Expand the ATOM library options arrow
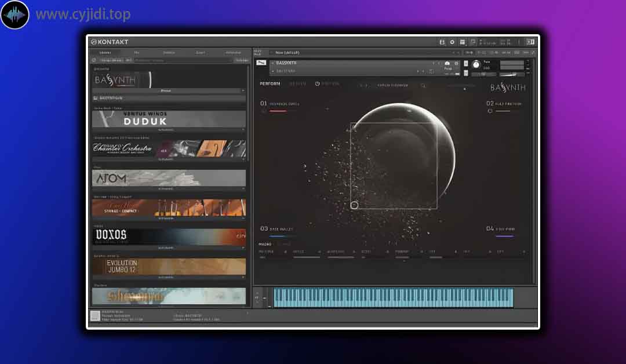This screenshot has height=364, width=626. 243,188
